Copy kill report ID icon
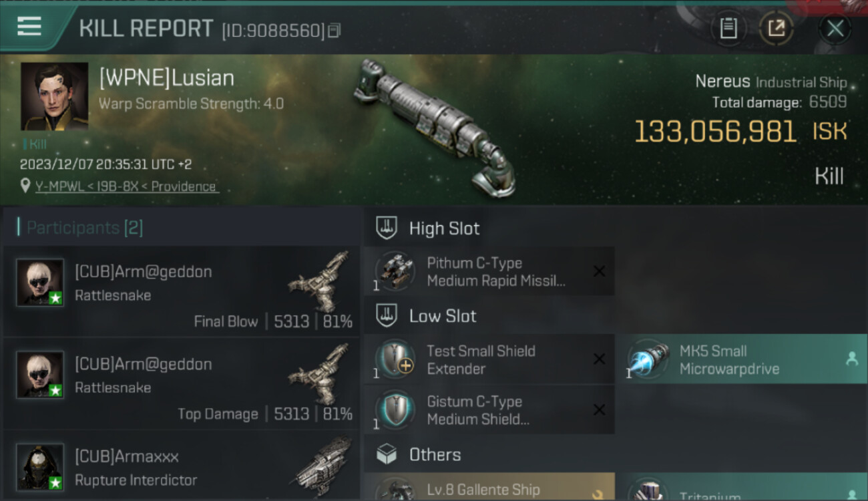This screenshot has height=501, width=868. coord(334,31)
